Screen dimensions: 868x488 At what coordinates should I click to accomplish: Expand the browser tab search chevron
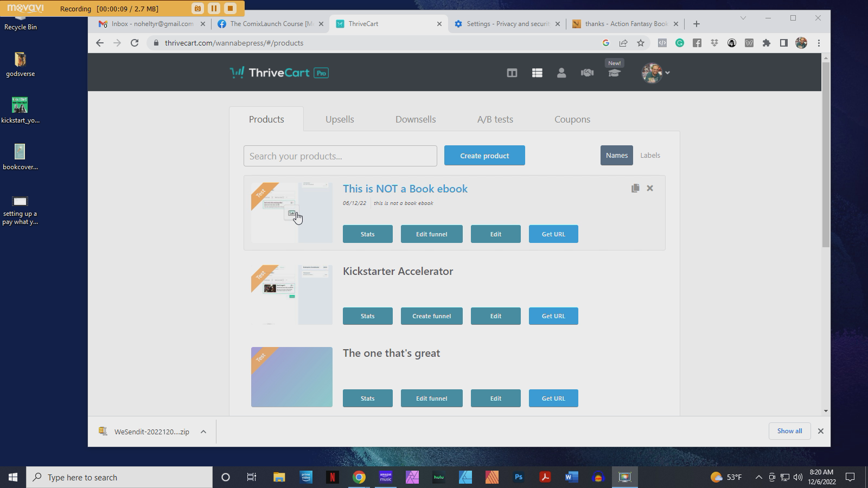click(743, 18)
